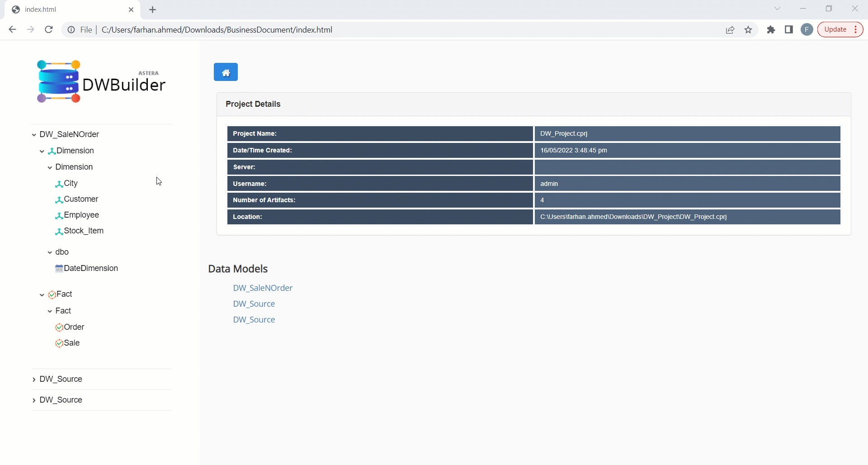This screenshot has width=868, height=465.
Task: Select the Stock_Item dimension entry
Action: (84, 231)
